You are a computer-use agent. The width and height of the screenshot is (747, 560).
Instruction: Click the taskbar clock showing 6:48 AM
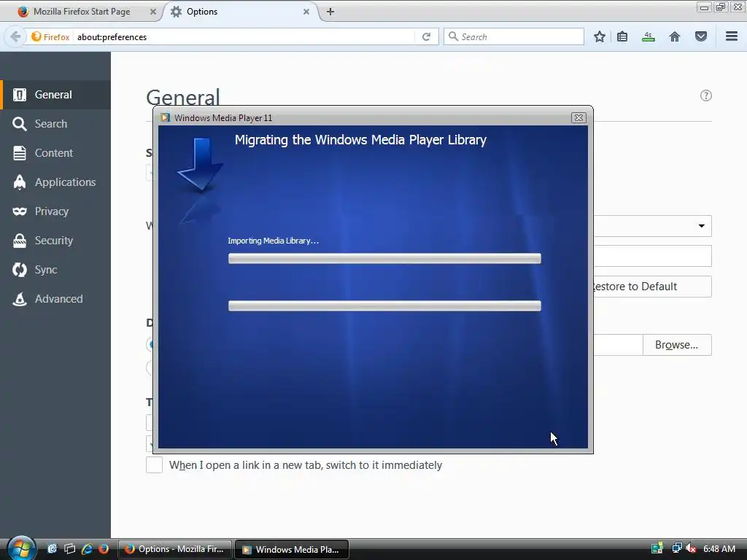[x=719, y=548]
